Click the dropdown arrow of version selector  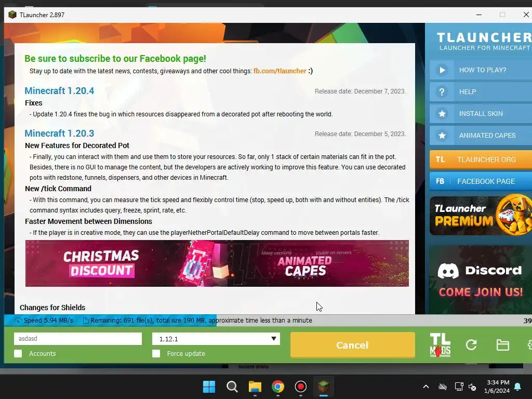click(x=273, y=339)
